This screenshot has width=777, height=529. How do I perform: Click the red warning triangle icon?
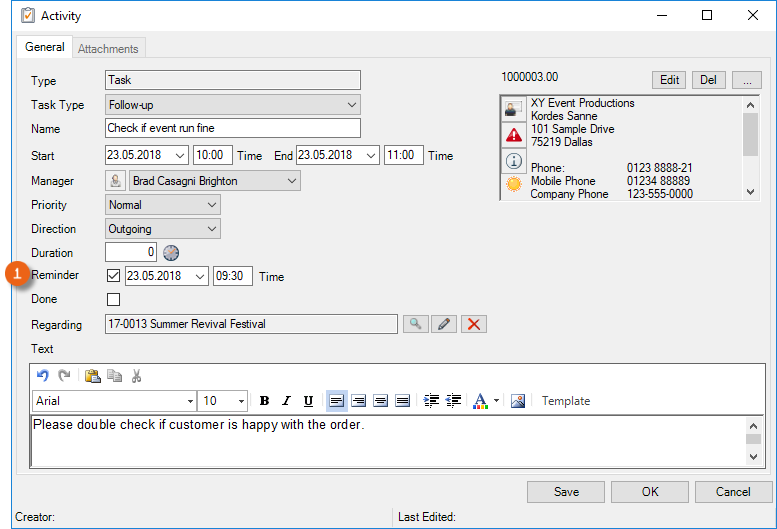point(514,135)
